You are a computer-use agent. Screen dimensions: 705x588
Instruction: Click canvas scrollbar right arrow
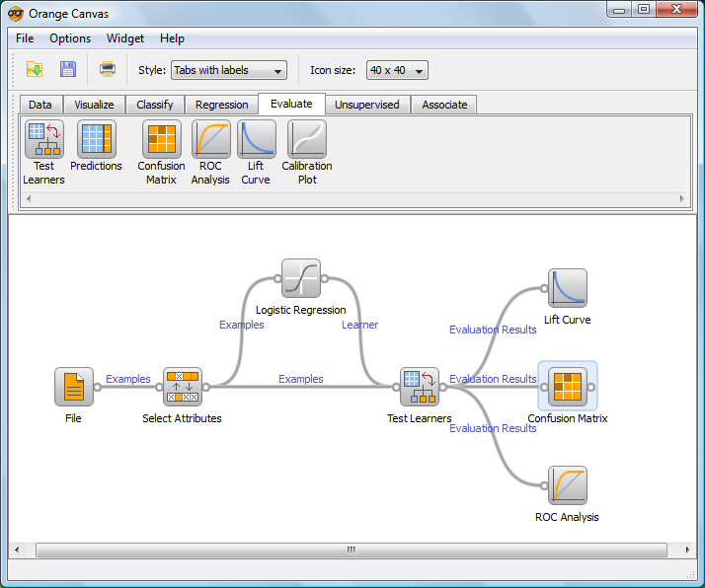coord(687,550)
